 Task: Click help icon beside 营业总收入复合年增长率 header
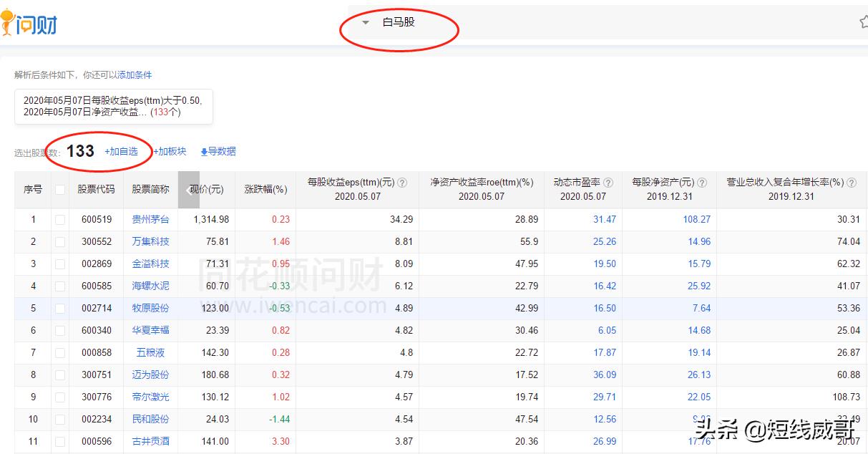[x=852, y=183]
